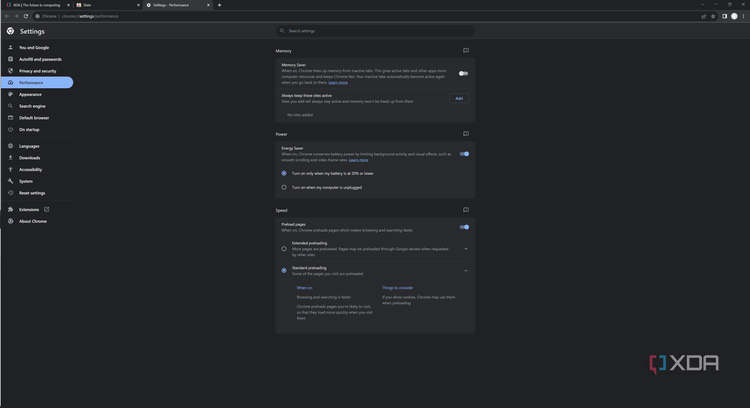Send feedback for the Power section
750x408 pixels.
coord(466,134)
